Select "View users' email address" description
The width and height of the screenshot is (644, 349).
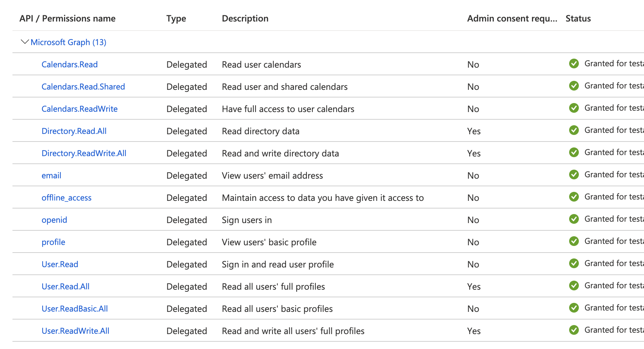pyautogui.click(x=272, y=176)
